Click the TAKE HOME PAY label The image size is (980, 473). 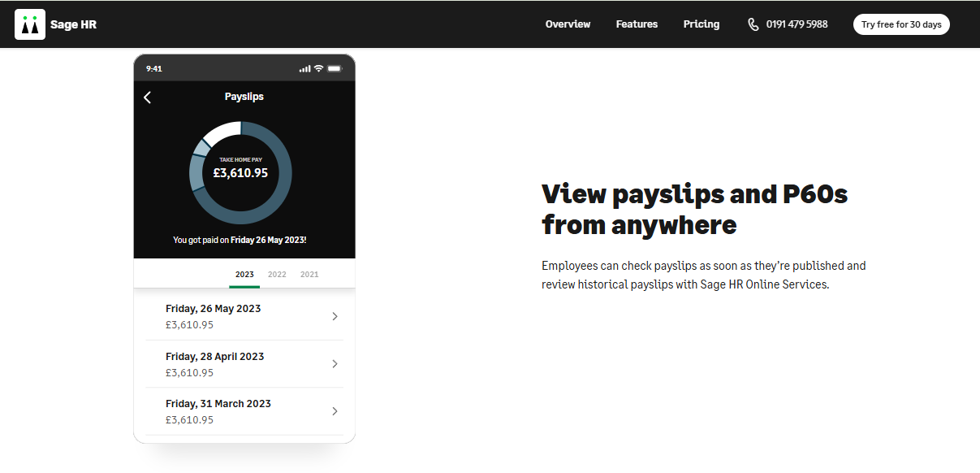[240, 160]
